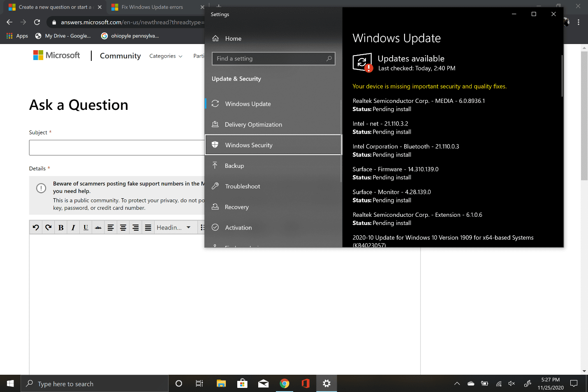The height and width of the screenshot is (392, 588).
Task: Toggle underline formatting in the editor
Action: pyautogui.click(x=86, y=227)
